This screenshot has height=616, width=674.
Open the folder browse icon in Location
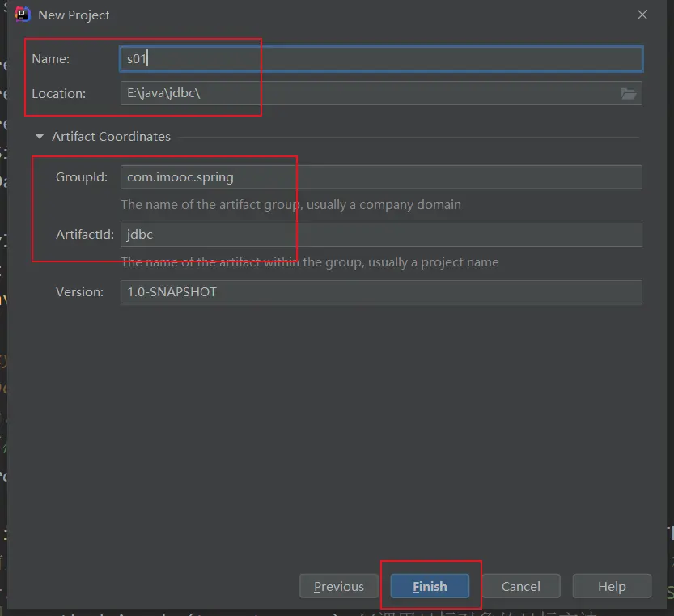(629, 93)
